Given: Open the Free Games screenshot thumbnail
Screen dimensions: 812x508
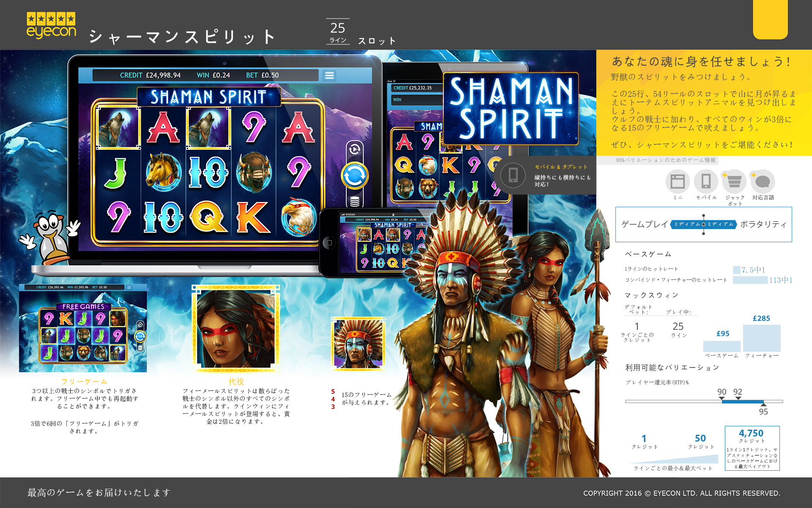Looking at the screenshot, I should pyautogui.click(x=83, y=328).
